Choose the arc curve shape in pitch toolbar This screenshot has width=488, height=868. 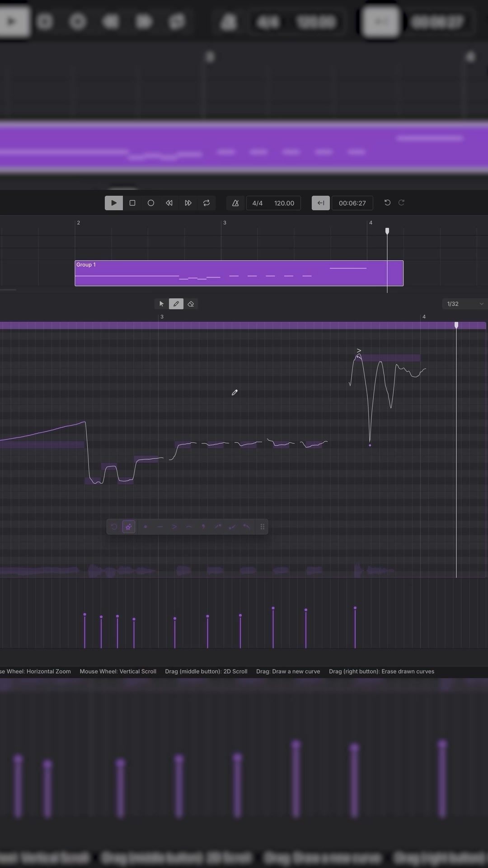(189, 527)
